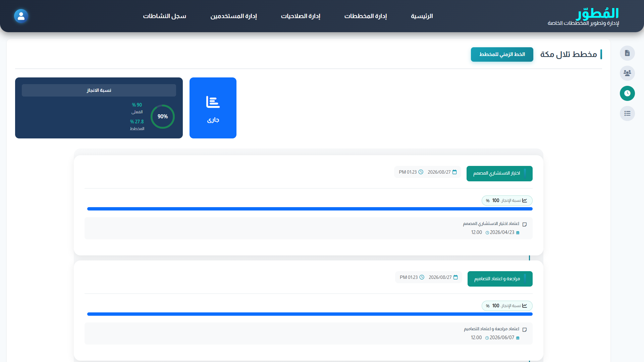Toggle checkbox for اعتماد مراجعة و اعتماد التصاميم
This screenshot has height=362, width=644.
525,329
